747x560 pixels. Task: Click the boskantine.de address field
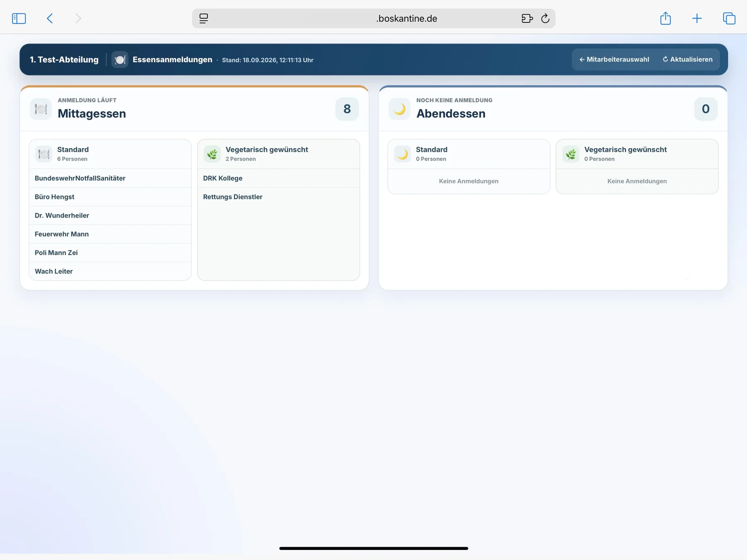[x=373, y=18]
